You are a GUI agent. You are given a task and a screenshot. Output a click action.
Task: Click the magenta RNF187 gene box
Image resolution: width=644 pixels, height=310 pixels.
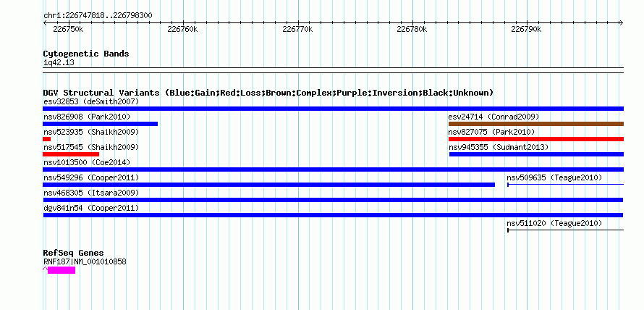(62, 270)
